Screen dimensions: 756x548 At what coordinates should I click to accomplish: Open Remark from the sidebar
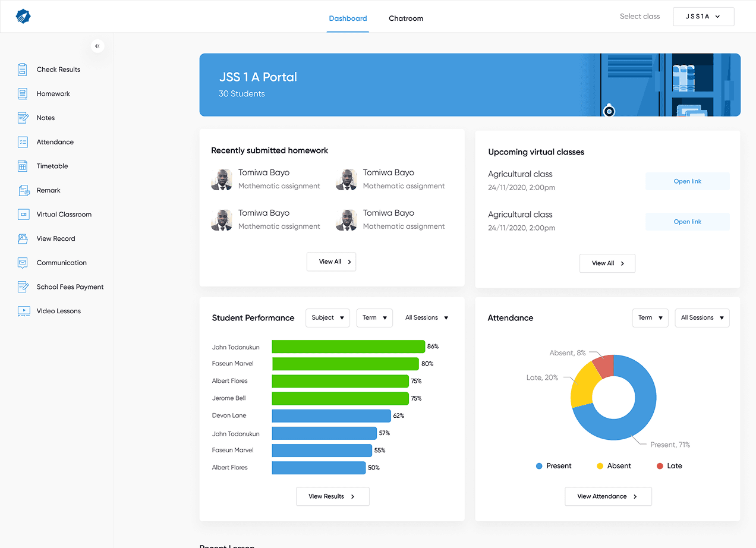coord(49,190)
